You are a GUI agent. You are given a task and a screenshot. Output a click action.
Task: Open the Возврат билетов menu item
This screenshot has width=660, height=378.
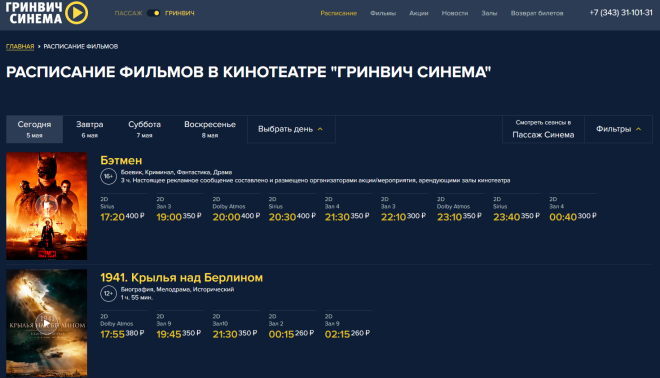[537, 13]
